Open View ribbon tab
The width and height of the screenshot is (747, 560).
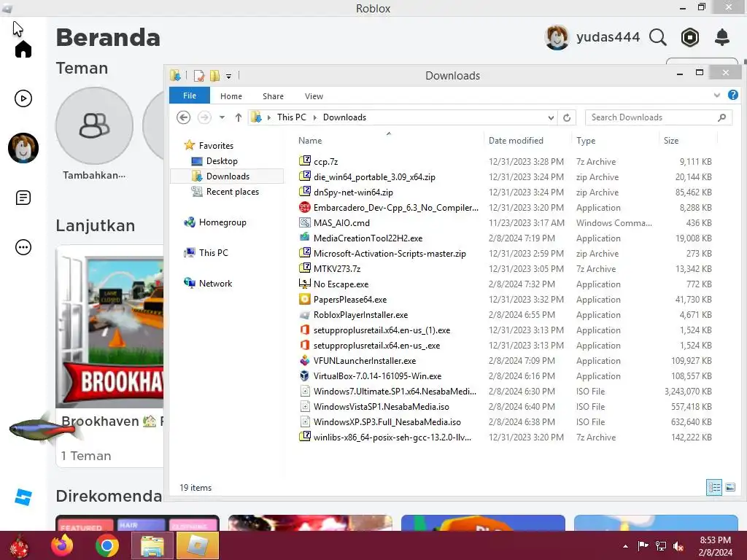(314, 96)
